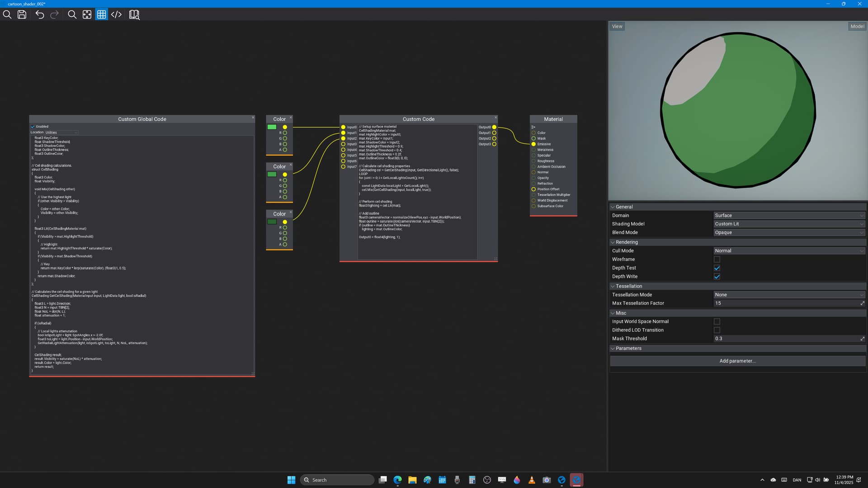Enable the Wireframe checkbox
The image size is (868, 488).
click(717, 259)
